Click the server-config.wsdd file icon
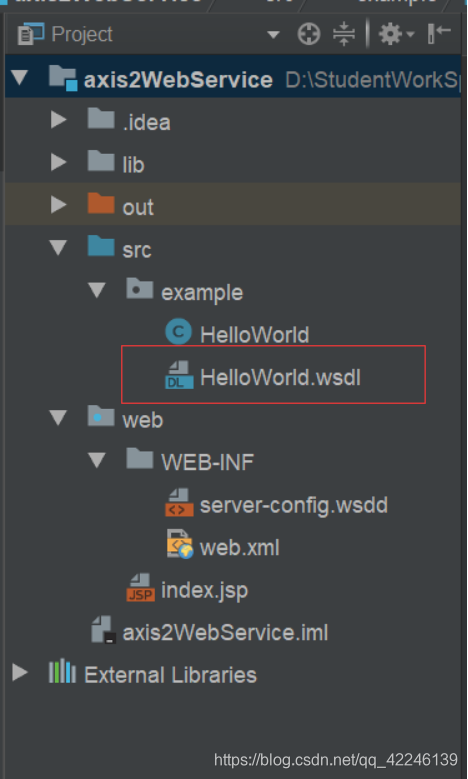Screen dimensions: 468x779 click(179, 503)
